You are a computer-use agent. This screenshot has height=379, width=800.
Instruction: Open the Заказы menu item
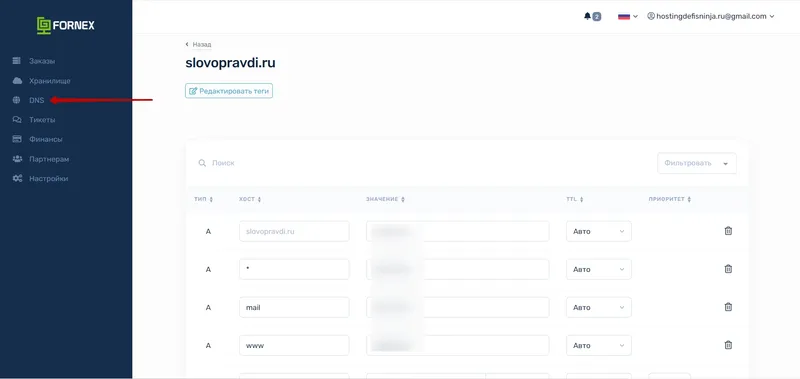[x=42, y=61]
